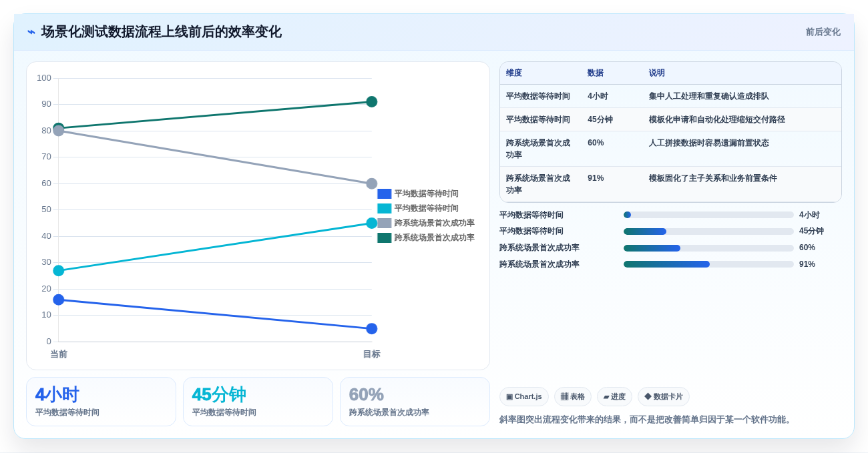868x453 pixels.
Task: Click the 91% value in the table
Action: 596,178
